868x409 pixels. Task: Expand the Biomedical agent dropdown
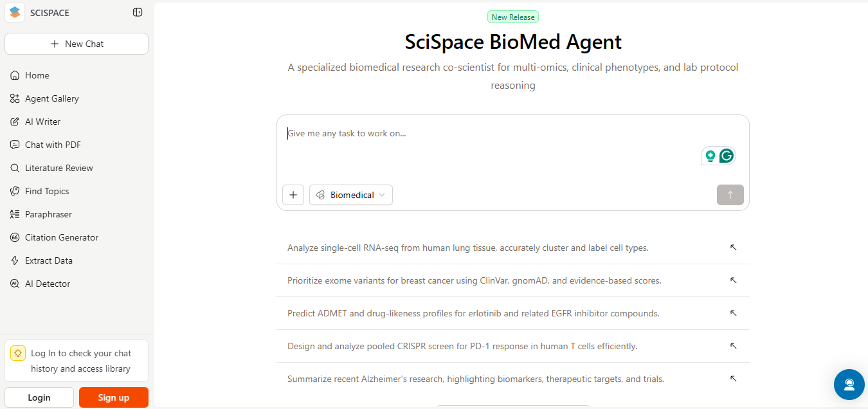[x=351, y=195]
